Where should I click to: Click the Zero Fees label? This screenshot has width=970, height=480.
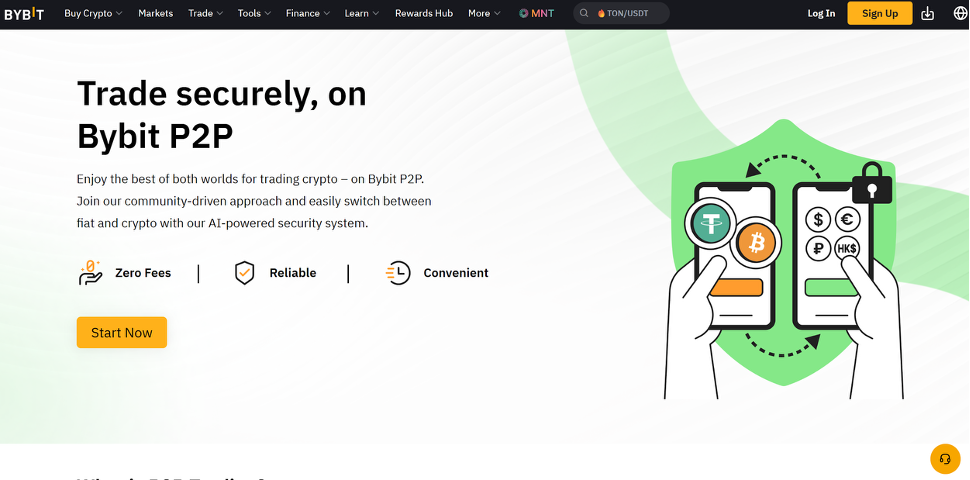pyautogui.click(x=143, y=273)
